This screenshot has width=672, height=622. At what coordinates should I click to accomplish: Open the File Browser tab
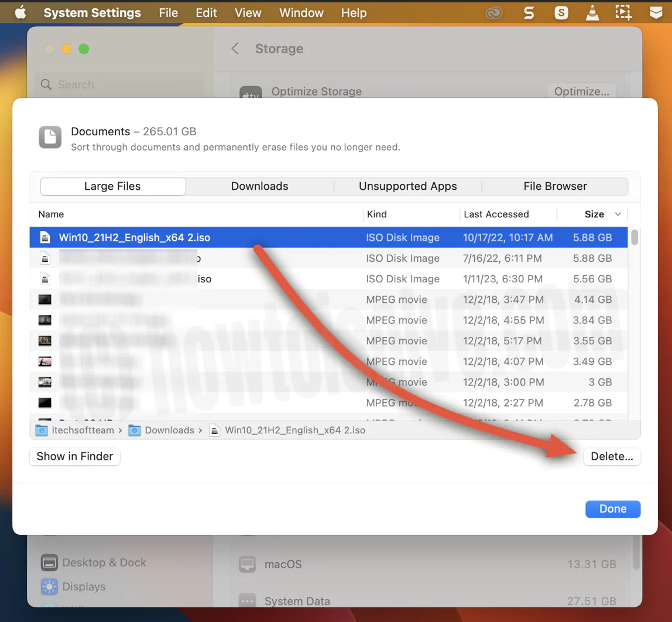pos(555,186)
